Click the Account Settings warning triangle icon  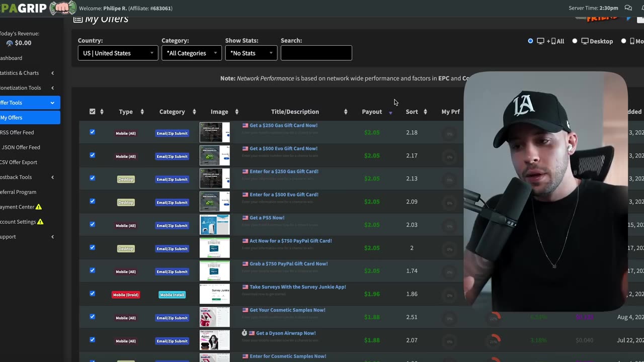(x=40, y=222)
